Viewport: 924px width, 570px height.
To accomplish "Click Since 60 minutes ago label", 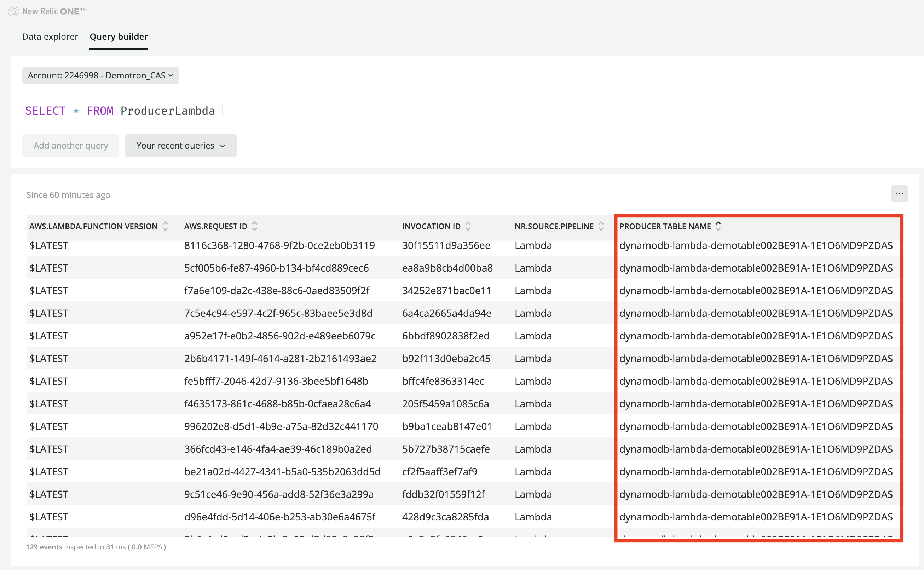I will 68,195.
